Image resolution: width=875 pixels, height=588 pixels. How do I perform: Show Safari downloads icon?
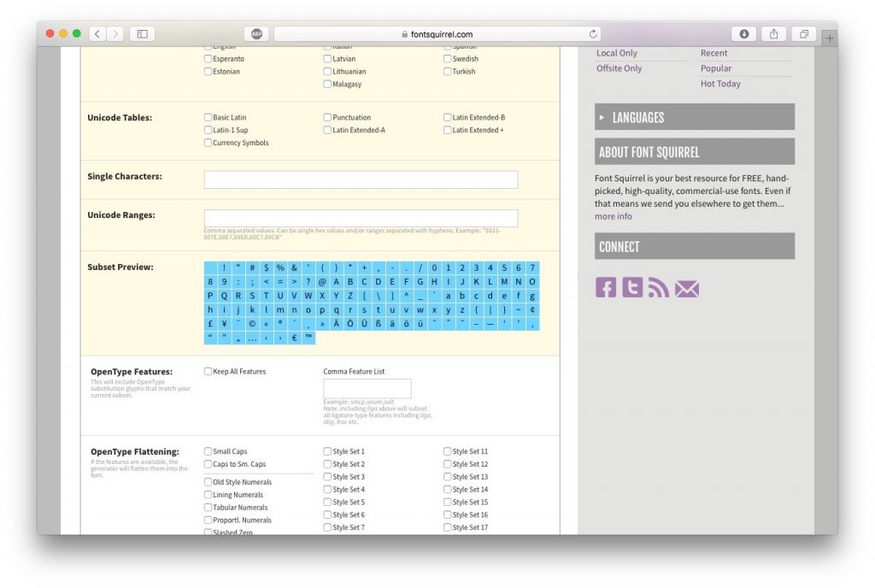pos(744,34)
